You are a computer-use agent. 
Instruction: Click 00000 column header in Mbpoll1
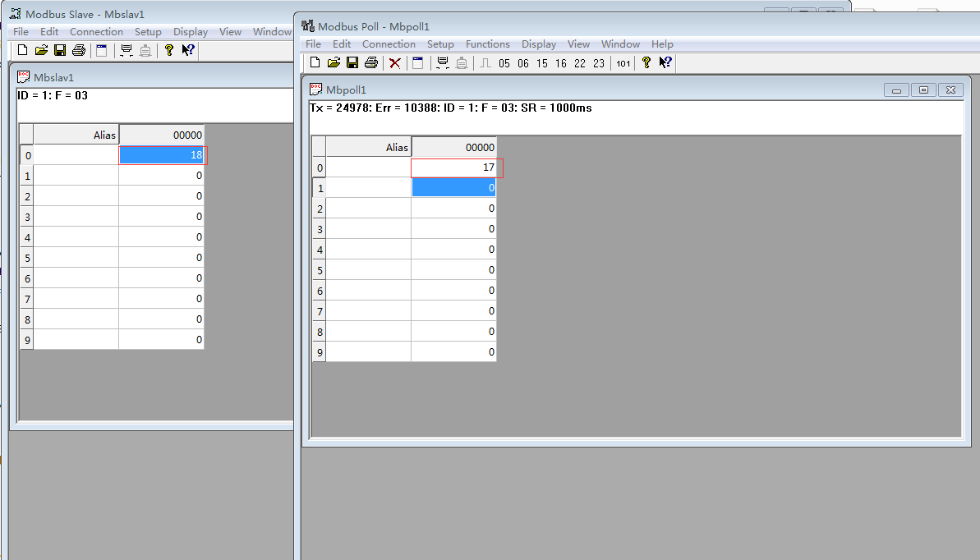tap(453, 147)
